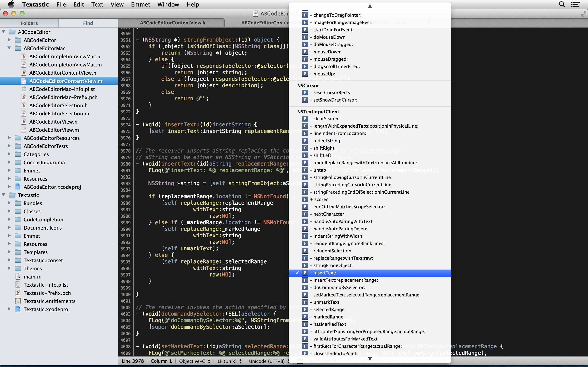588x367 pixels.
Task: Click the F icon beside mouseDragged:
Action: click(x=305, y=59)
